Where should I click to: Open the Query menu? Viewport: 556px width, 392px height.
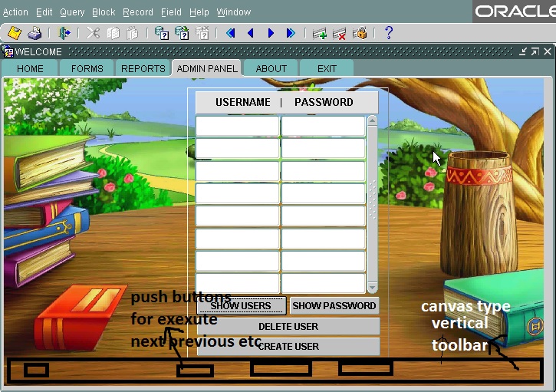[x=72, y=12]
